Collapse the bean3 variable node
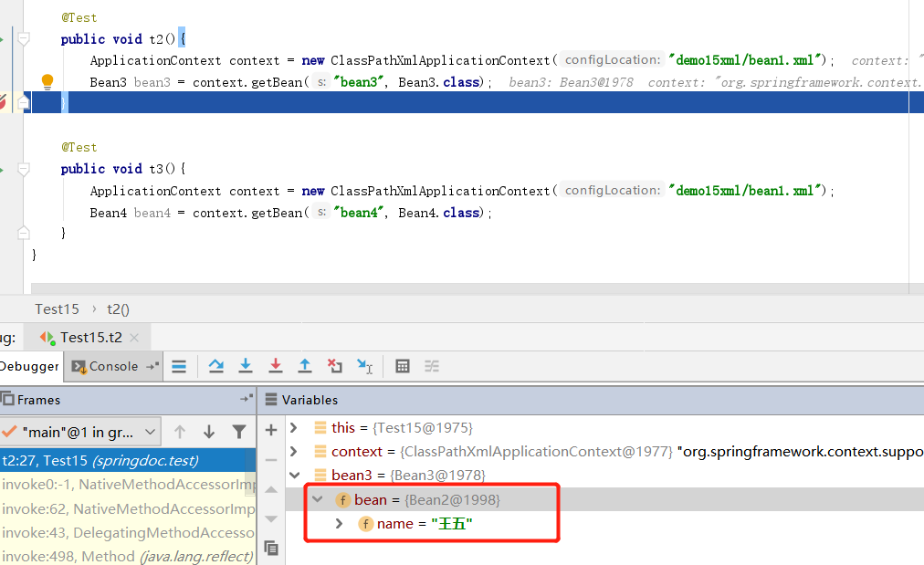 (x=294, y=475)
